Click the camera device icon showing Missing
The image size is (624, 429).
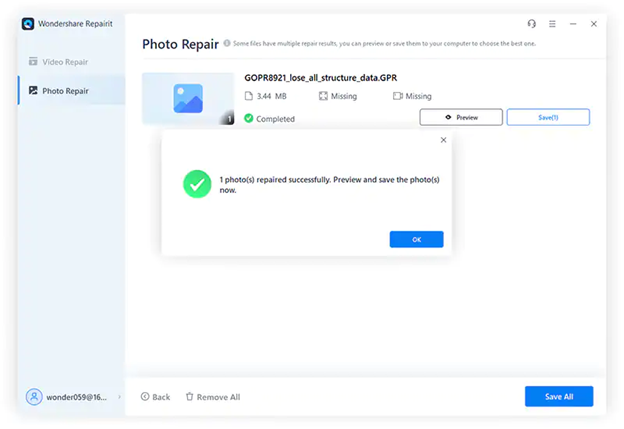tap(397, 96)
